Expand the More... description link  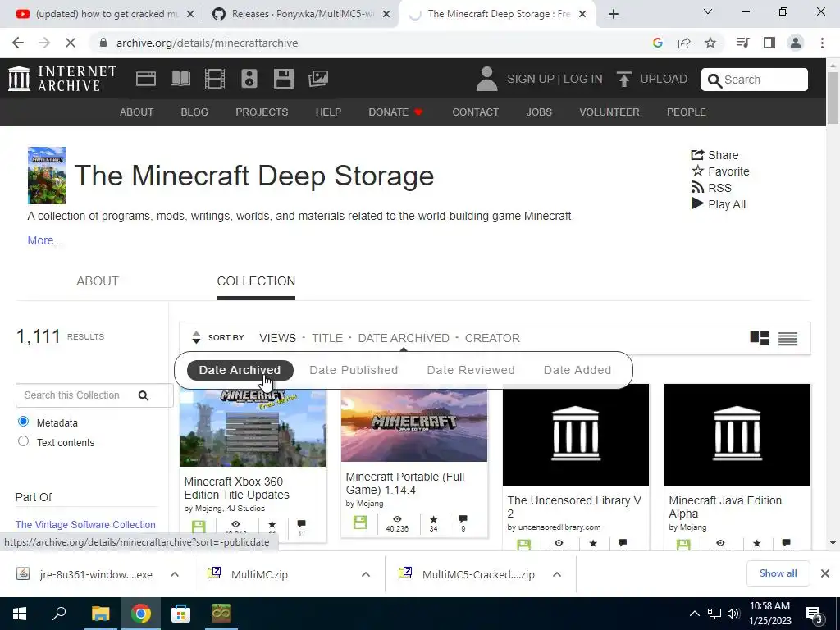pos(45,240)
